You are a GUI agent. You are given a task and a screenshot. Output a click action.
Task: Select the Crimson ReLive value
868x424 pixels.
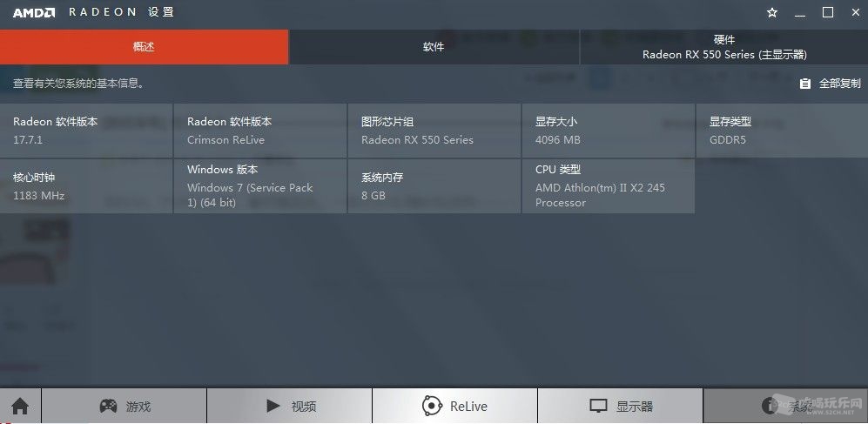(225, 140)
